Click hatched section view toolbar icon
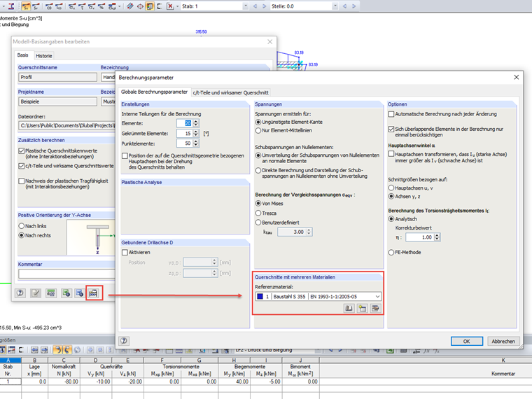The image size is (532, 399). click(x=130, y=6)
